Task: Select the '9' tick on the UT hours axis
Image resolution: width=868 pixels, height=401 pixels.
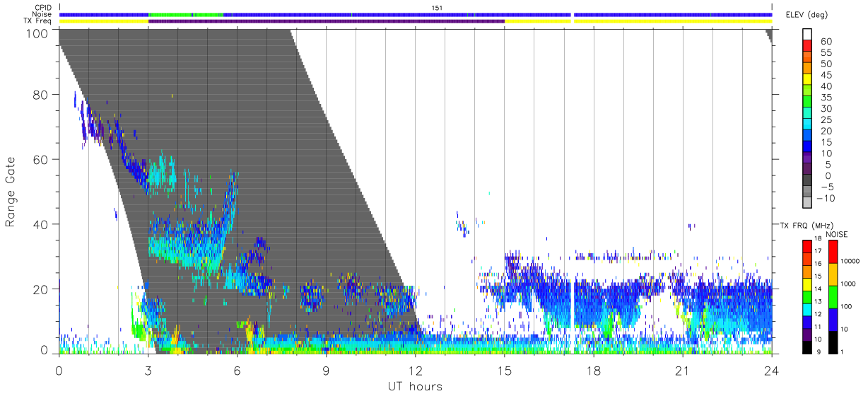Action: pos(326,369)
